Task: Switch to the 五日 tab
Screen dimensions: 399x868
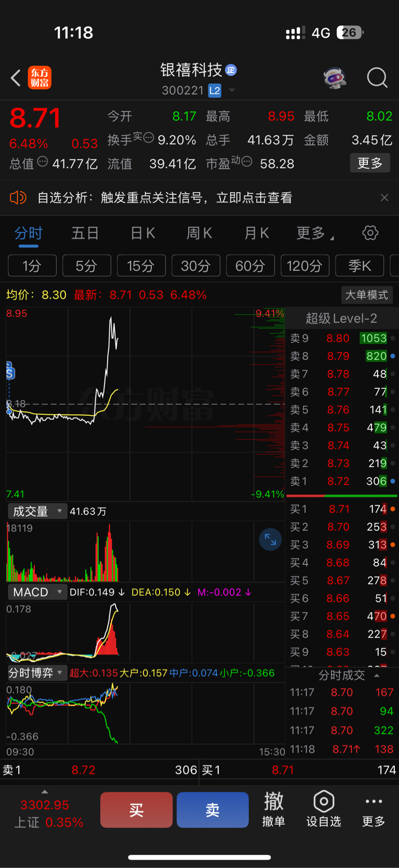Action: pos(85,233)
